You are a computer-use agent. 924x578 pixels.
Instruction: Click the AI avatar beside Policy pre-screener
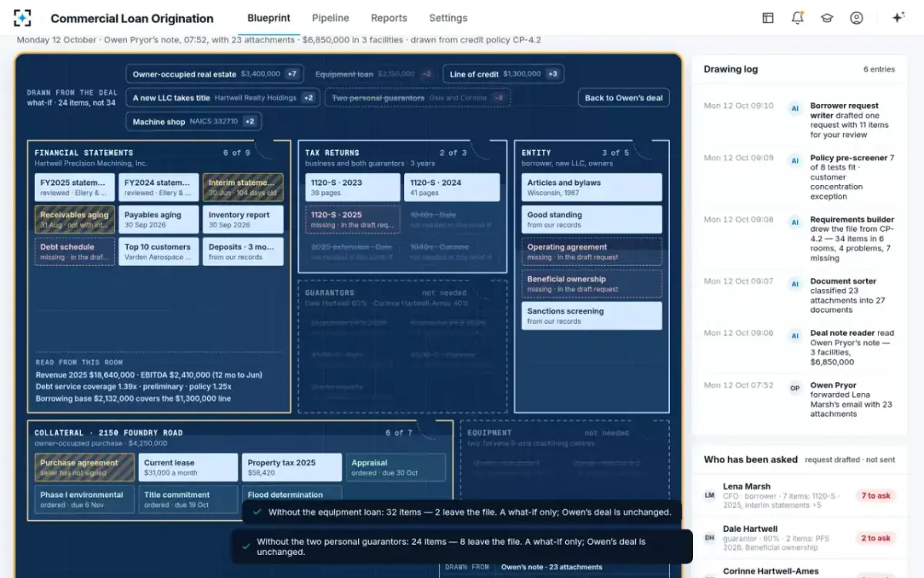point(795,160)
